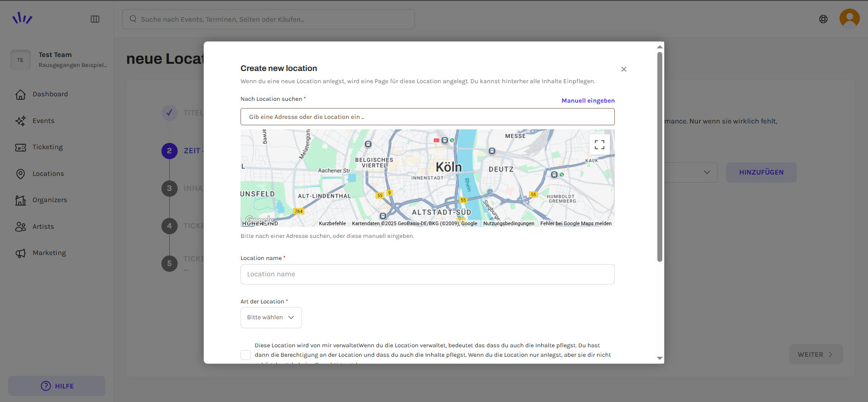Close the Create new location dialog
This screenshot has height=402, width=868.
pos(624,69)
